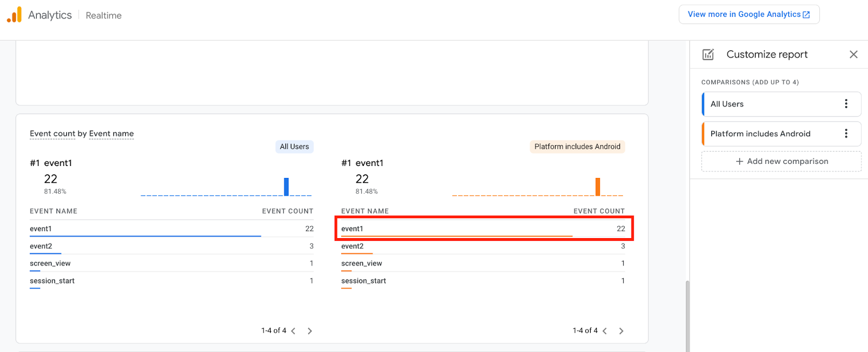Click the All Users comparison chip label
This screenshot has height=352, width=868.
coord(294,146)
